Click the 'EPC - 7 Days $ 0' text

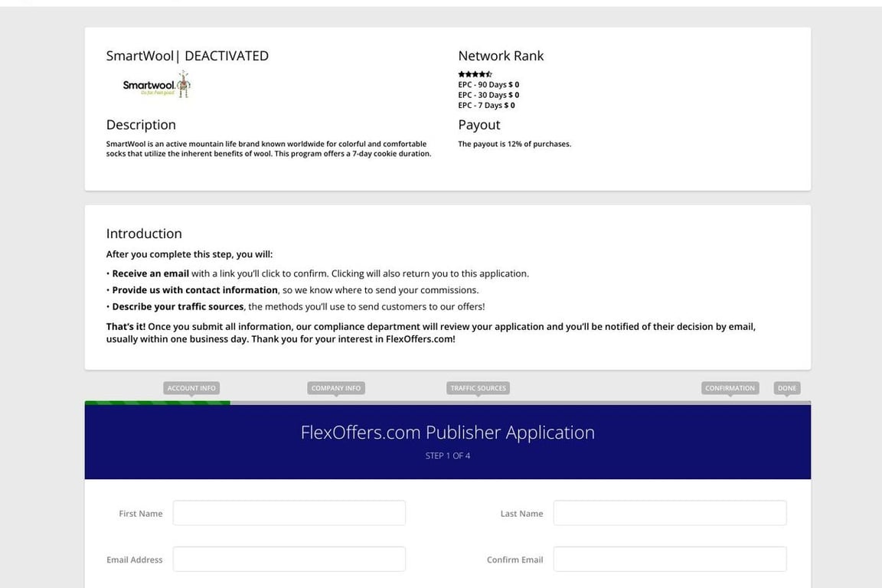point(486,105)
